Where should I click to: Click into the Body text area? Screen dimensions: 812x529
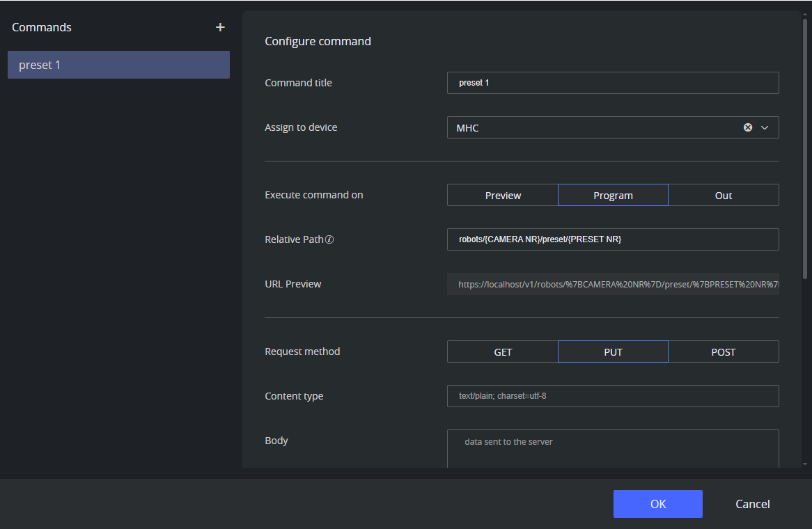tap(613, 449)
